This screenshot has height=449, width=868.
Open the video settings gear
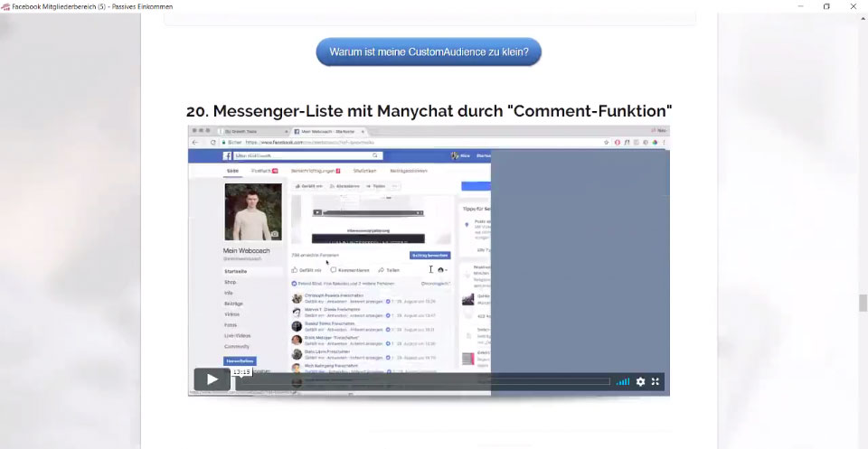(x=640, y=381)
